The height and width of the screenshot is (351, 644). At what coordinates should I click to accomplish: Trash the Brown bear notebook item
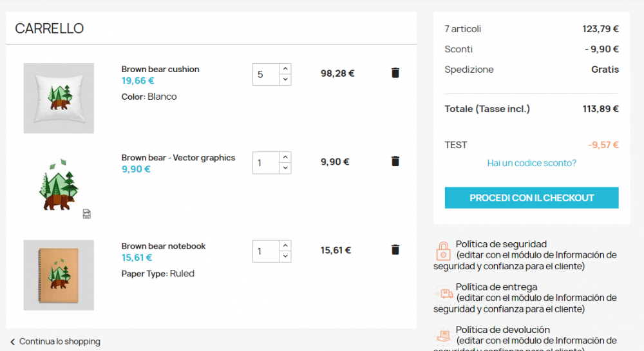click(x=395, y=249)
